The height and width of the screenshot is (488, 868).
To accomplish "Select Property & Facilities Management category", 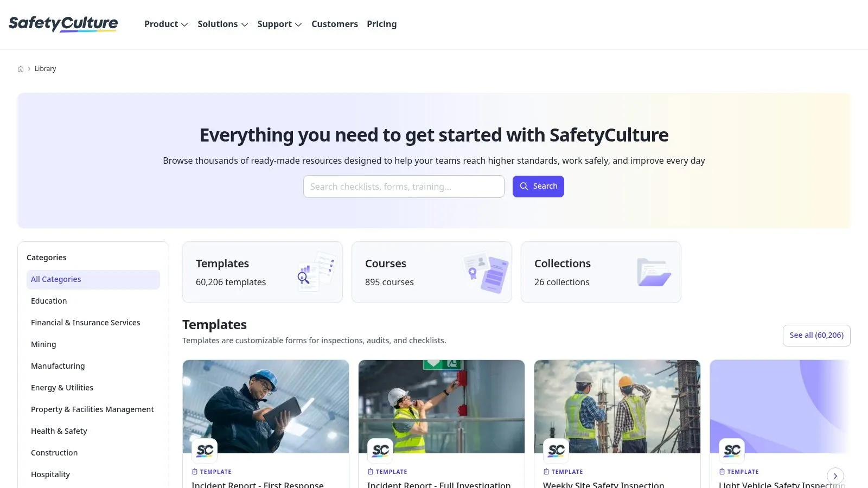I will point(93,409).
